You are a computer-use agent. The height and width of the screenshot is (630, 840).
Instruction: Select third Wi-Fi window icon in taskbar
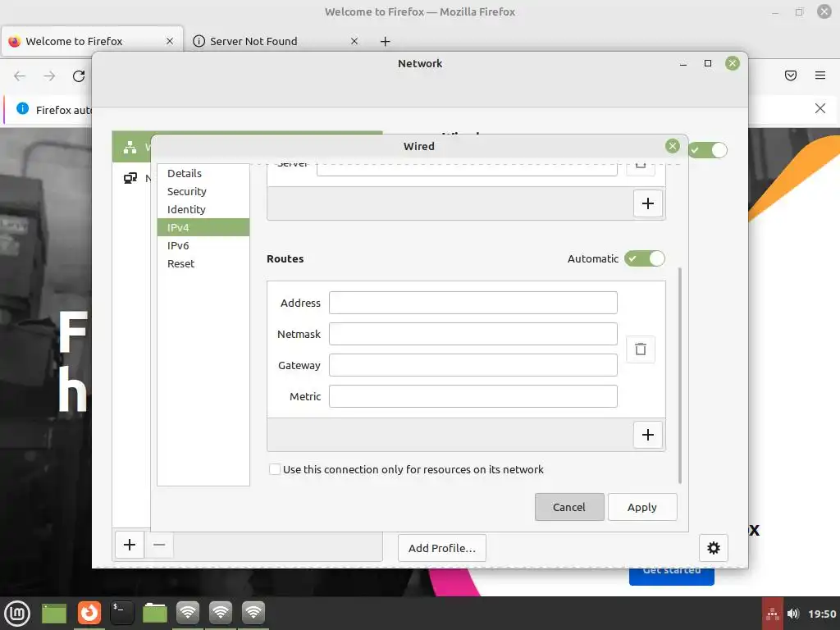click(x=254, y=614)
